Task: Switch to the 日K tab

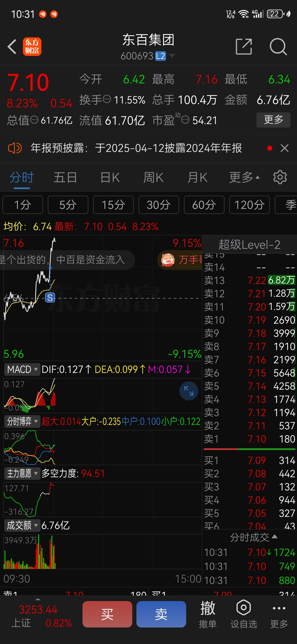Action: tap(110, 177)
